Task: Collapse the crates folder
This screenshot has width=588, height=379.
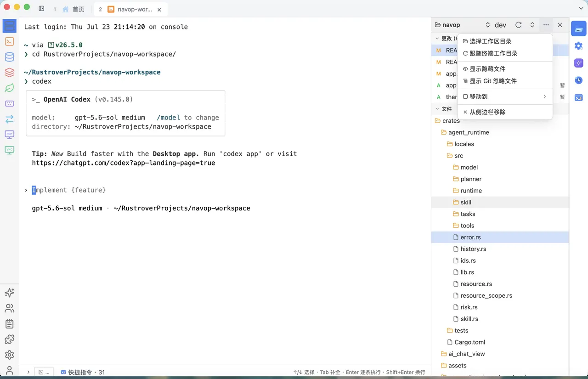Action: [x=500, y=121]
